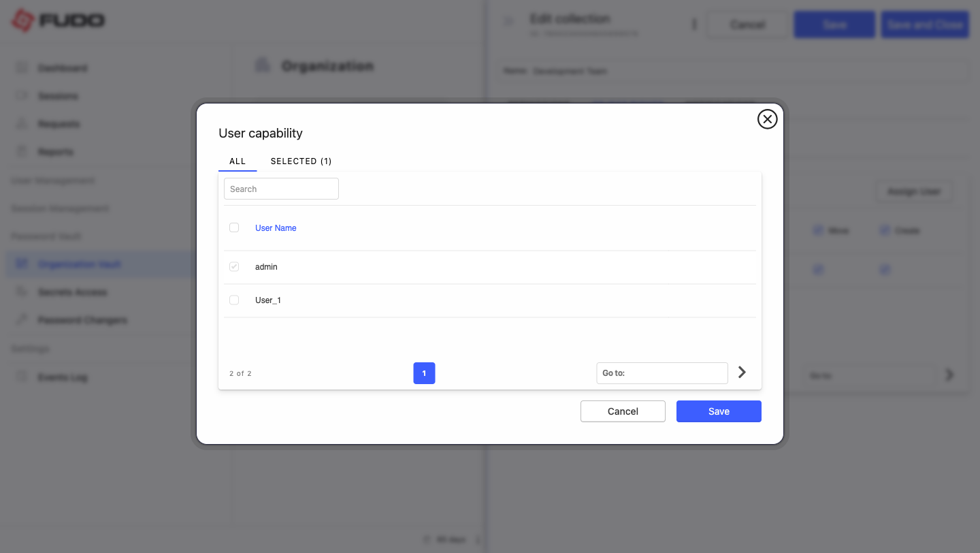Open Sessions from the sidebar
The width and height of the screenshot is (980, 553).
[x=58, y=96]
